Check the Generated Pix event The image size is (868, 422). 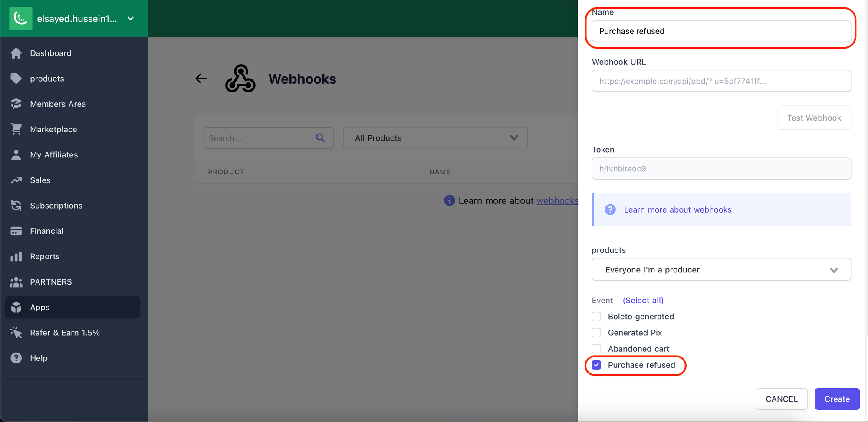(596, 333)
